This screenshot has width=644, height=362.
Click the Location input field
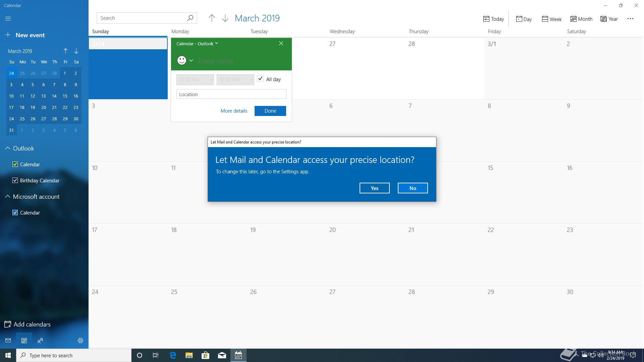point(231,94)
